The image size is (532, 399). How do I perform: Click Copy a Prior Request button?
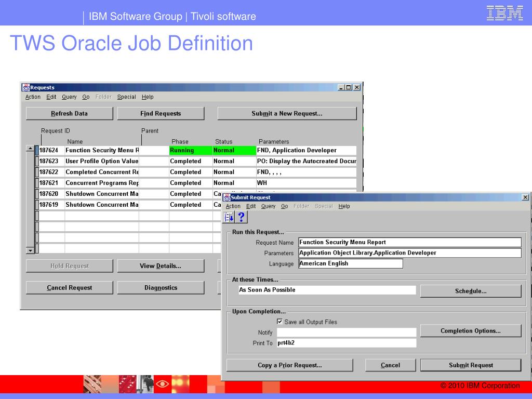point(290,365)
